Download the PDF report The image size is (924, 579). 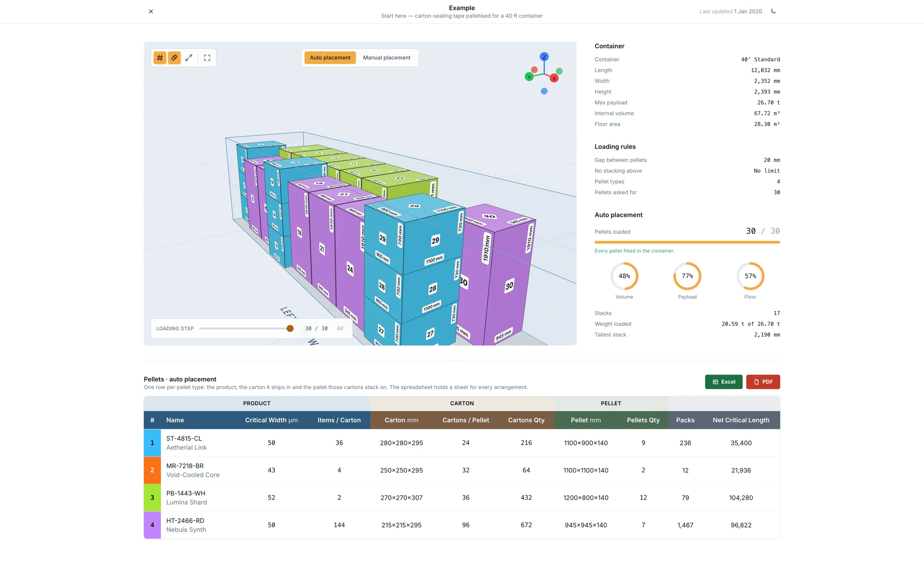(x=763, y=382)
